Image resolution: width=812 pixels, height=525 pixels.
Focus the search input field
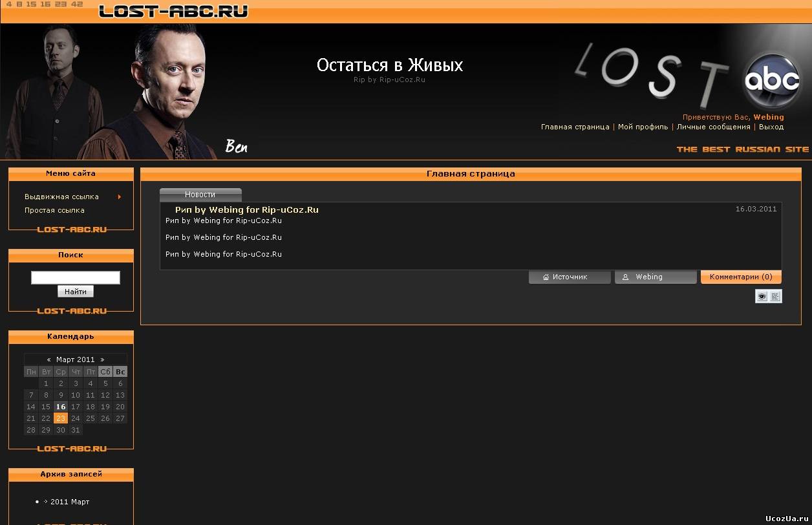coord(76,277)
